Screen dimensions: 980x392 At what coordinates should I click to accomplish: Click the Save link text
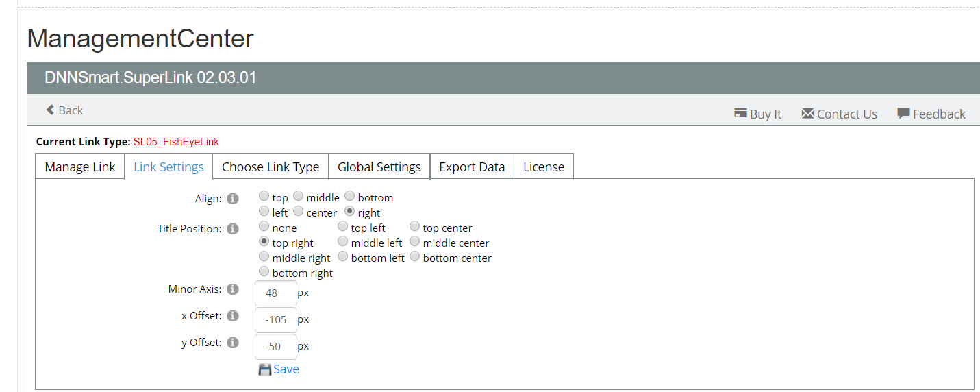[x=286, y=369]
